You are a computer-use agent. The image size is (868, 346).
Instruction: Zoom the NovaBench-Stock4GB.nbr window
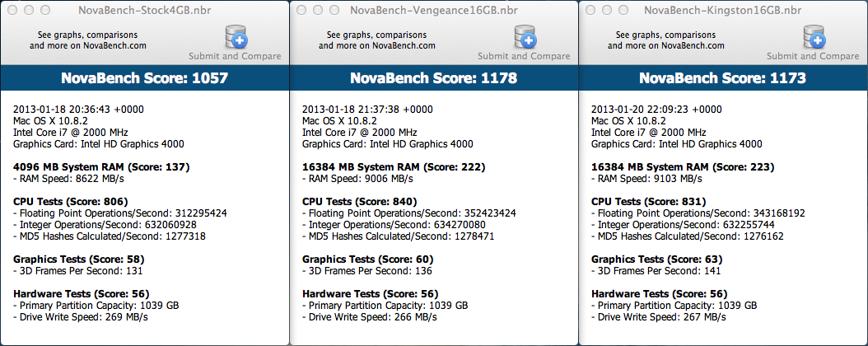pos(45,10)
